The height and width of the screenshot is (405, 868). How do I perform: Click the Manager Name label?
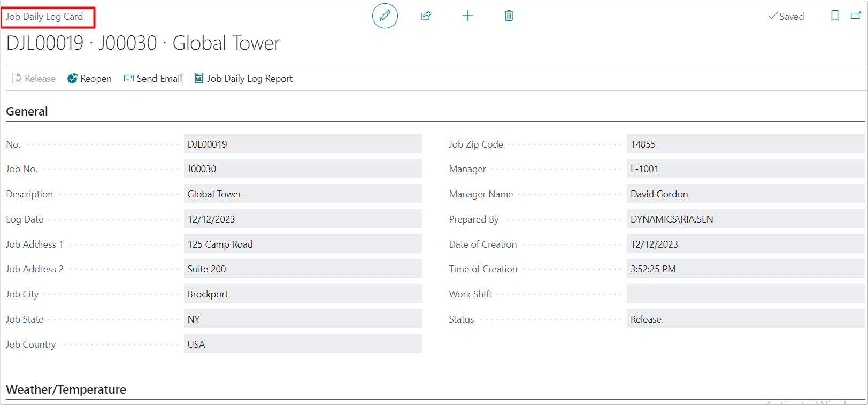coord(481,194)
